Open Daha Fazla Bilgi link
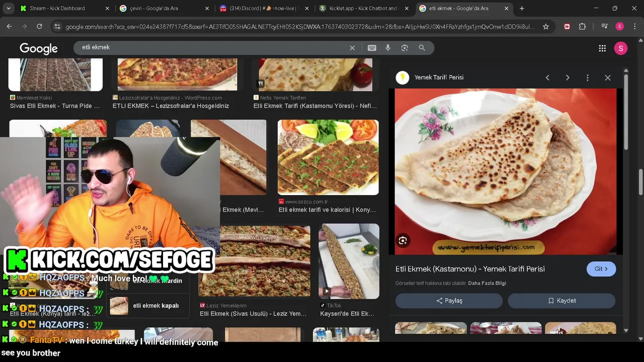 point(487,283)
